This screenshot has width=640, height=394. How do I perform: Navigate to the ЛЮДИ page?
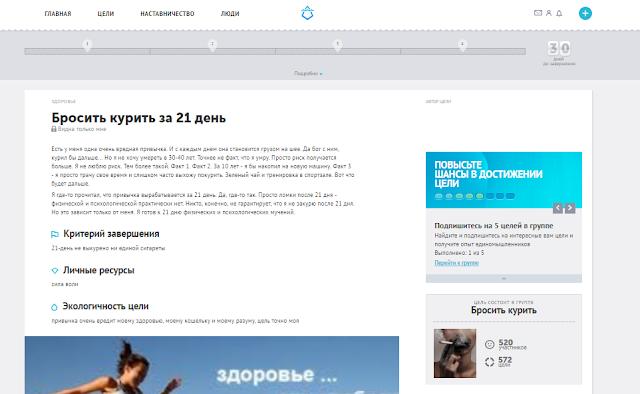point(230,14)
